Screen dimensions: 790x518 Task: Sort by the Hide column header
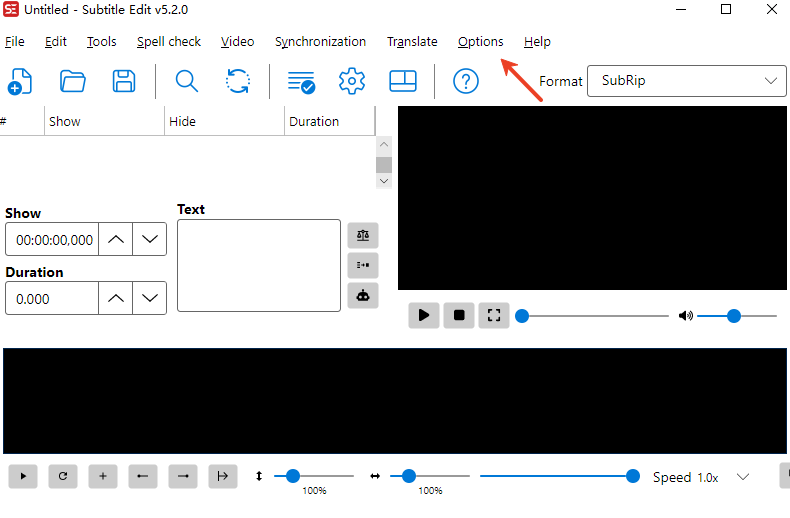click(224, 121)
